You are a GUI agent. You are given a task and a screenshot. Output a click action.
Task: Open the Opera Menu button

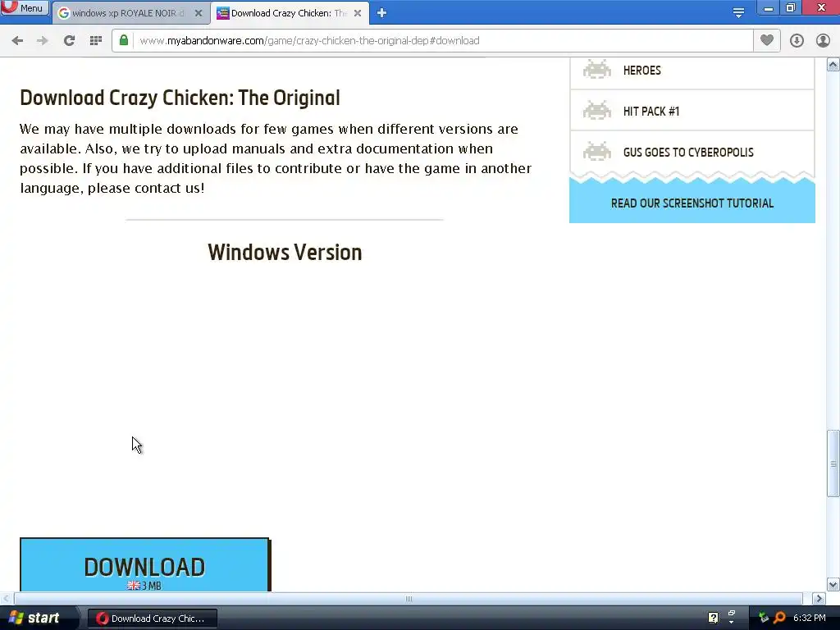coord(24,8)
